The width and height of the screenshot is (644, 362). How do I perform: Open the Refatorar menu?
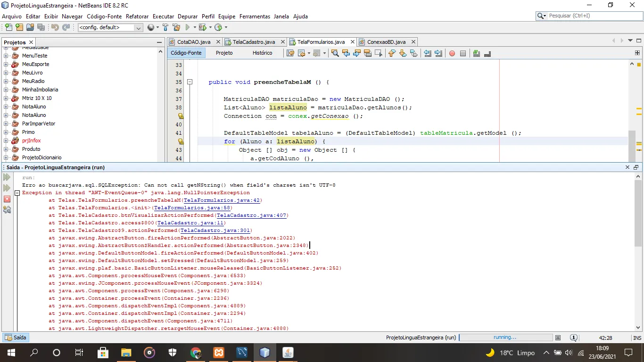click(x=137, y=16)
